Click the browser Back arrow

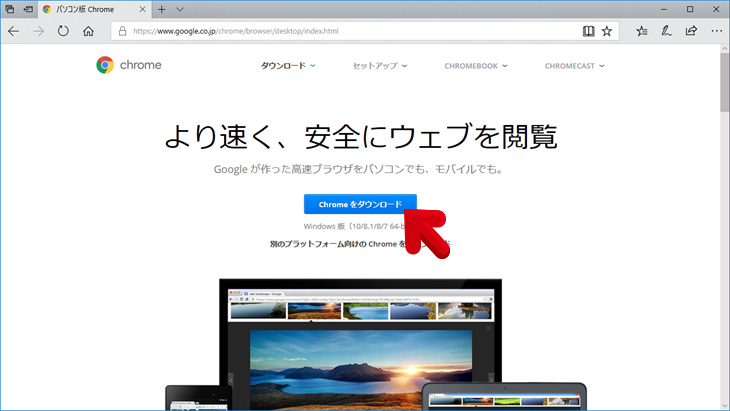pyautogui.click(x=13, y=31)
